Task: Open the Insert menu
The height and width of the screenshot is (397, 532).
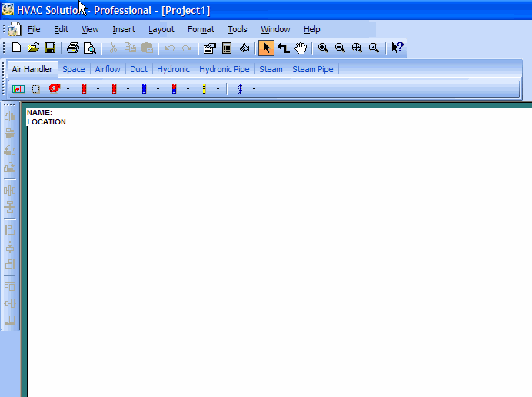Action: pyautogui.click(x=124, y=29)
